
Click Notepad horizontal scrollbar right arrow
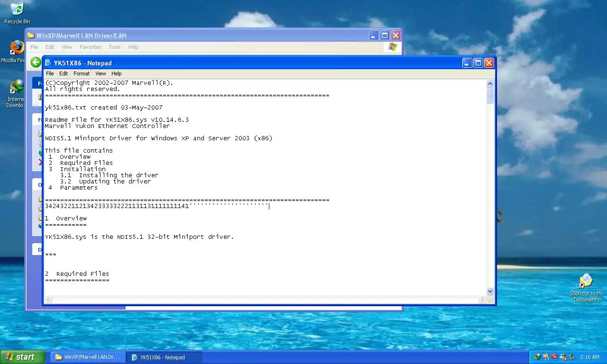[482, 300]
